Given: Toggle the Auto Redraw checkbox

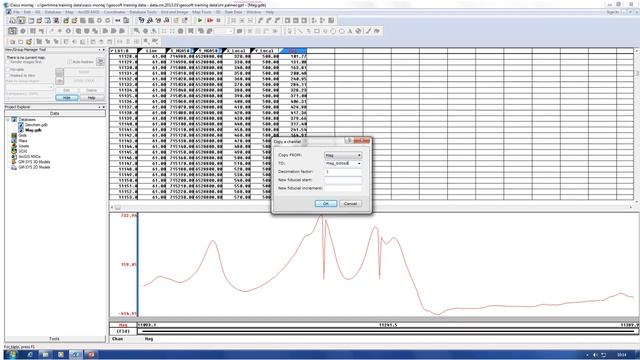Looking at the screenshot, I should pos(70,62).
